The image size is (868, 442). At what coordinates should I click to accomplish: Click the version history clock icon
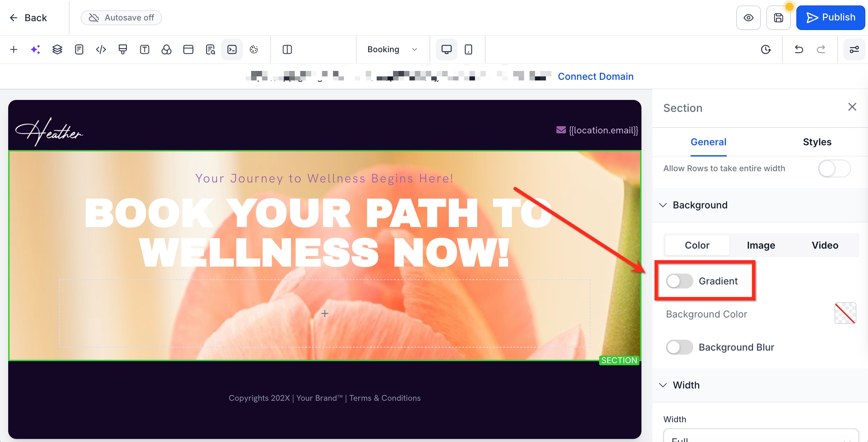click(x=766, y=49)
